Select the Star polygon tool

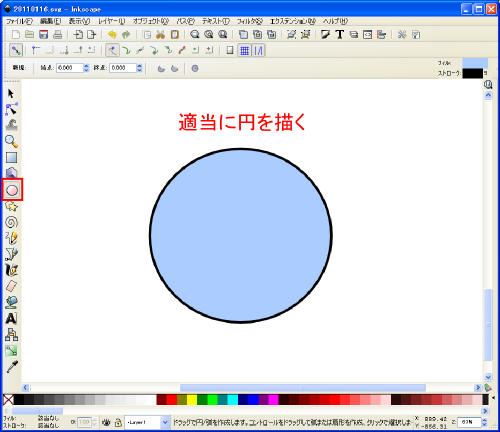pyautogui.click(x=11, y=206)
